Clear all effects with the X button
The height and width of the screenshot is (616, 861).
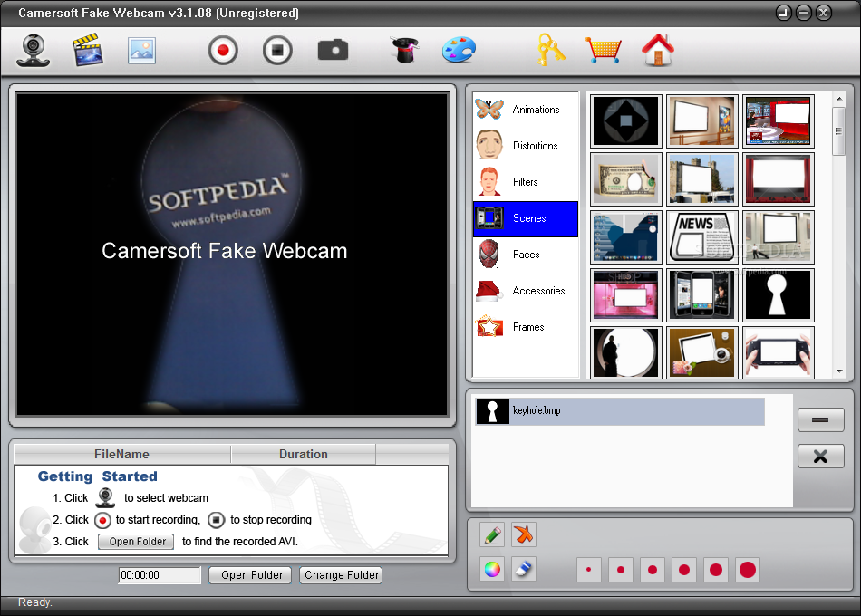[820, 457]
